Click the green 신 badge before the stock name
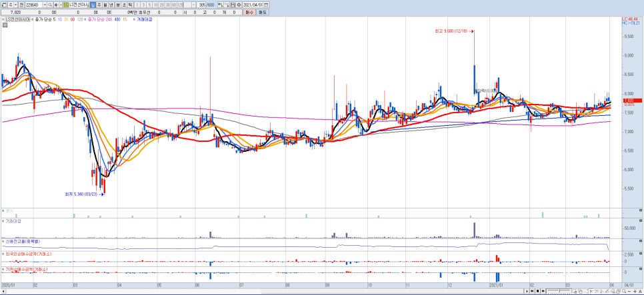Viewport: 644px width, 295px height. [65, 5]
